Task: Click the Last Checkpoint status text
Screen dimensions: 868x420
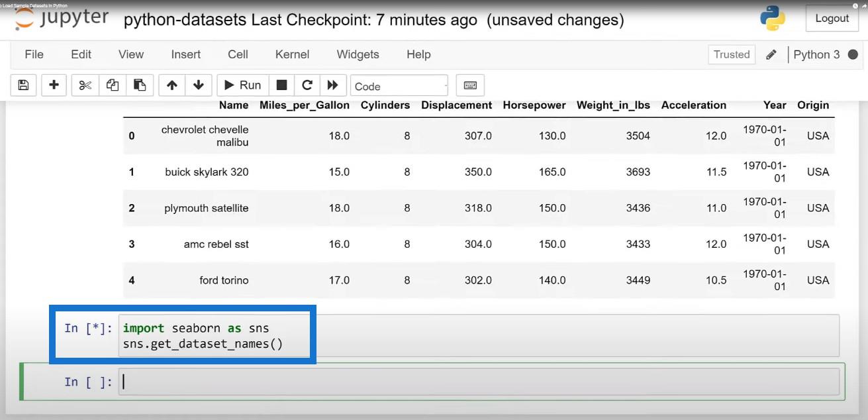Action: point(364,20)
